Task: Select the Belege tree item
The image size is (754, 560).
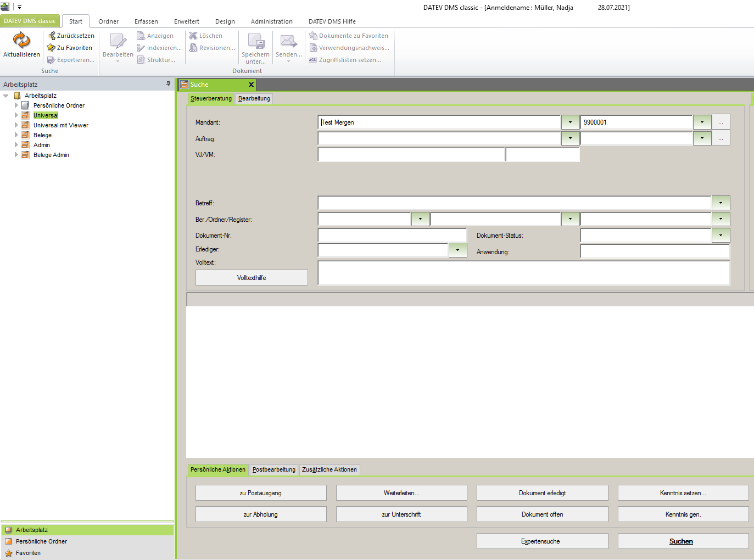Action: pyautogui.click(x=42, y=135)
